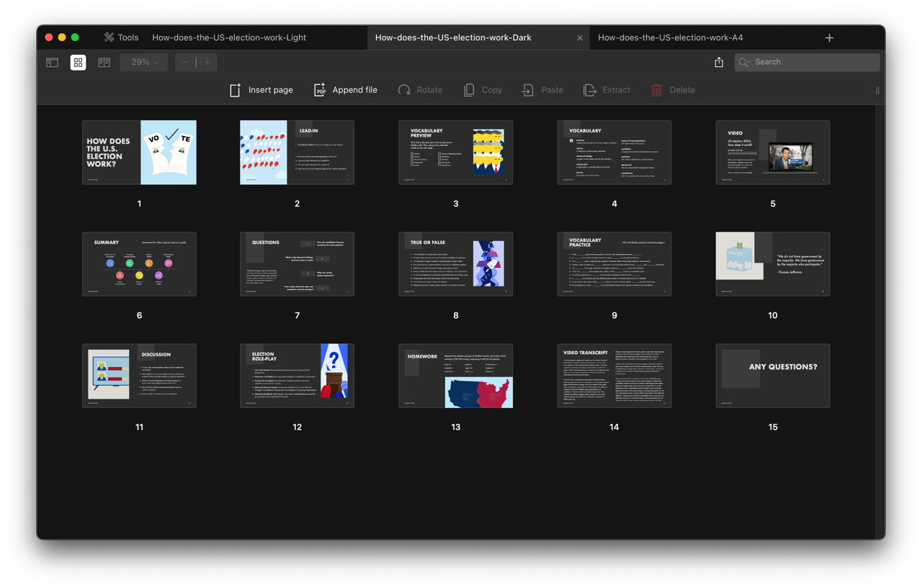This screenshot has height=588, width=922.
Task: Select page 1 title slide thumbnail
Action: (x=139, y=153)
